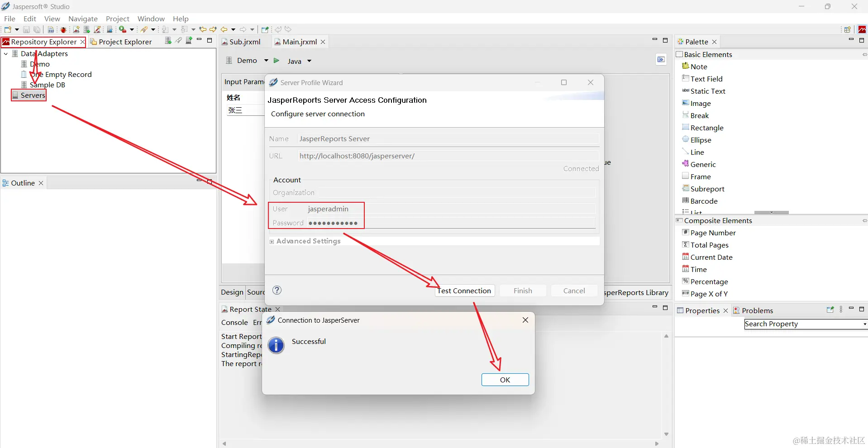
Task: Click OK in Connection to JasperServer dialog
Action: [x=505, y=380]
